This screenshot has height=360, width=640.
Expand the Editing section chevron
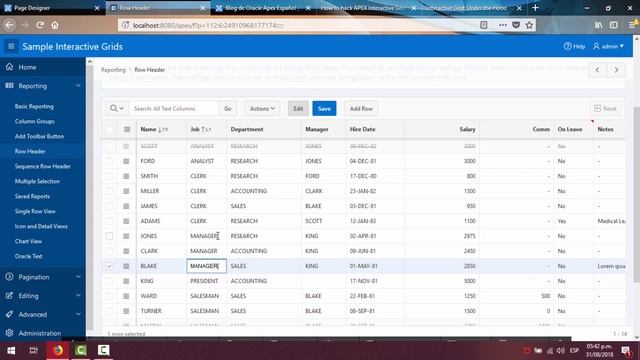tap(78, 296)
